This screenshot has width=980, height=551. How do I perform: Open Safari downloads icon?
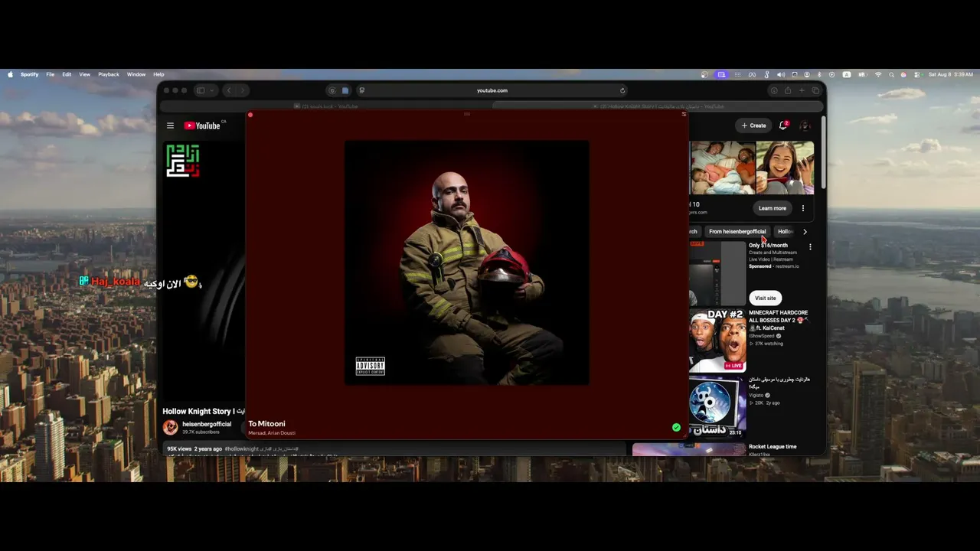pyautogui.click(x=773, y=90)
